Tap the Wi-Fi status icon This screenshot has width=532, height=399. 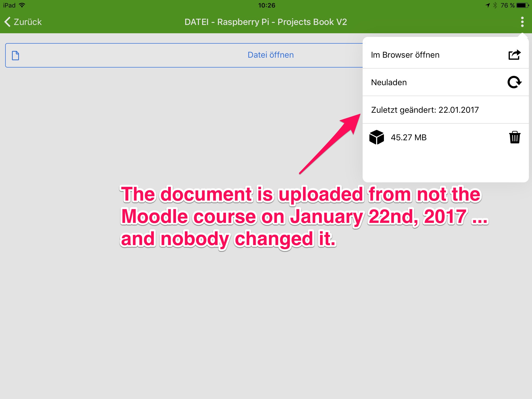(x=22, y=5)
